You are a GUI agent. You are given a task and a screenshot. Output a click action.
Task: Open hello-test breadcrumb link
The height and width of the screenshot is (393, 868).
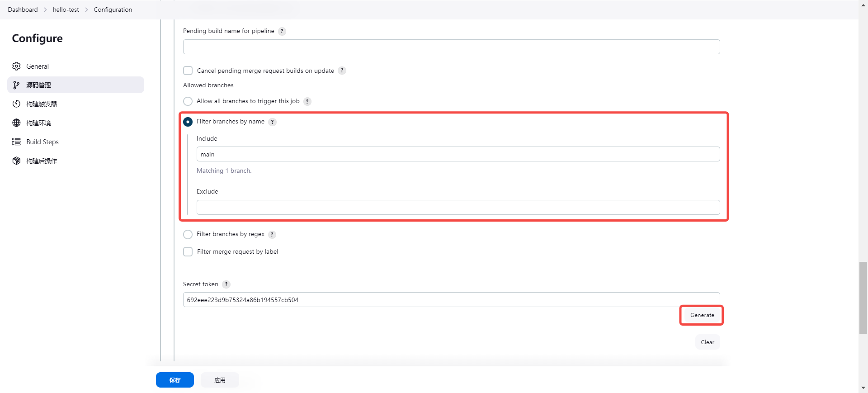(x=66, y=9)
